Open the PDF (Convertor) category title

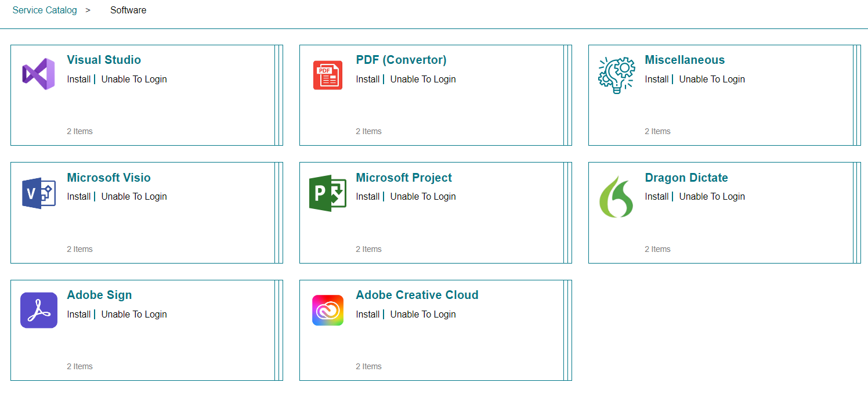(401, 60)
